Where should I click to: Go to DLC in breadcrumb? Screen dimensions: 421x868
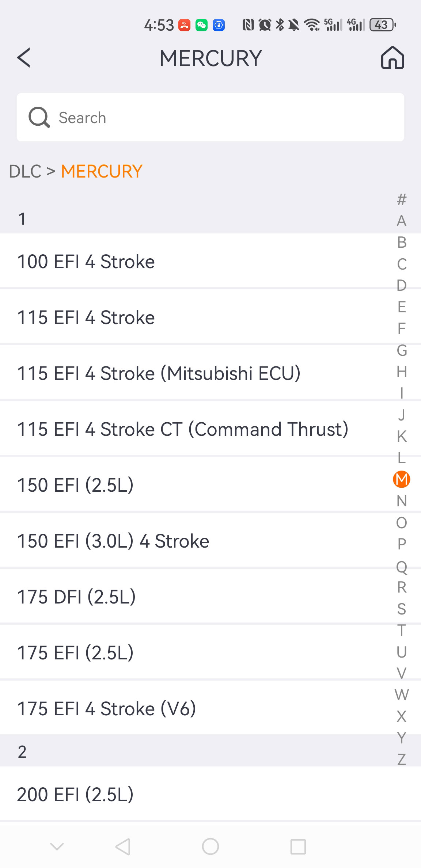pos(25,171)
